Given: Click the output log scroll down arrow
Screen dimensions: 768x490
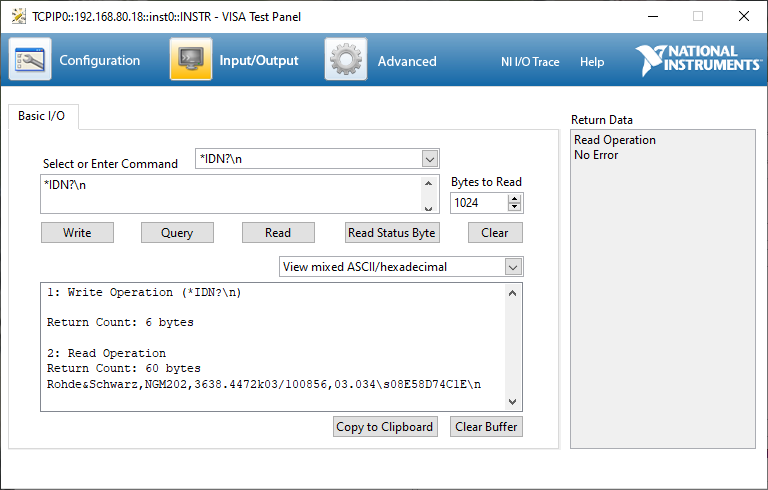Looking at the screenshot, I should pyautogui.click(x=512, y=402).
